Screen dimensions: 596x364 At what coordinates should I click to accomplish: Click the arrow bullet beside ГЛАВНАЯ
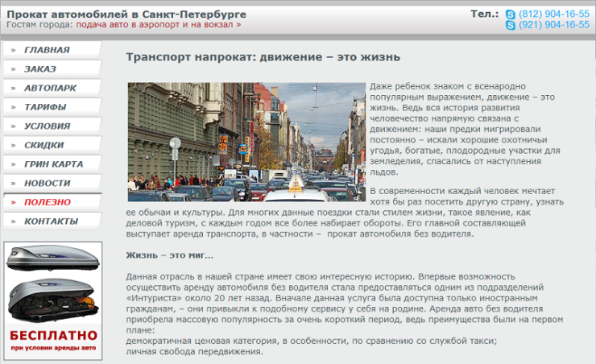[x=14, y=50]
